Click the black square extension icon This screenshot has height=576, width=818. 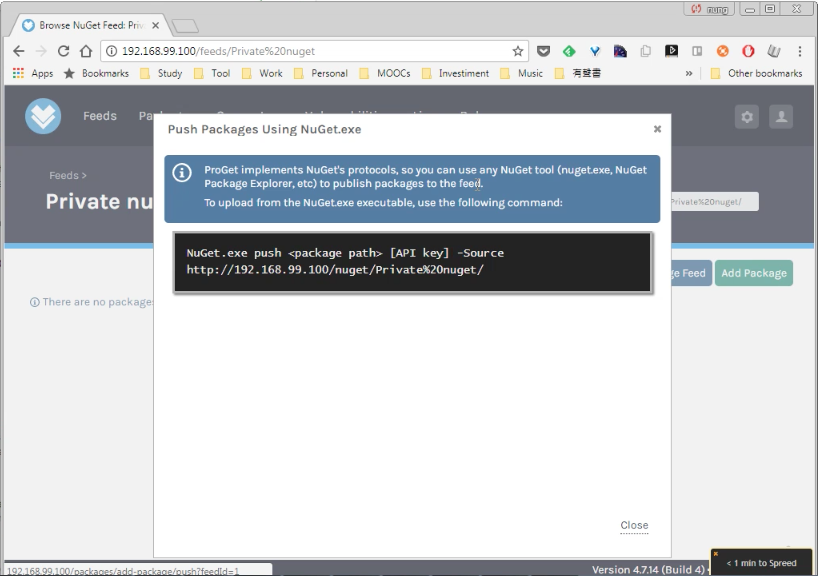671,51
